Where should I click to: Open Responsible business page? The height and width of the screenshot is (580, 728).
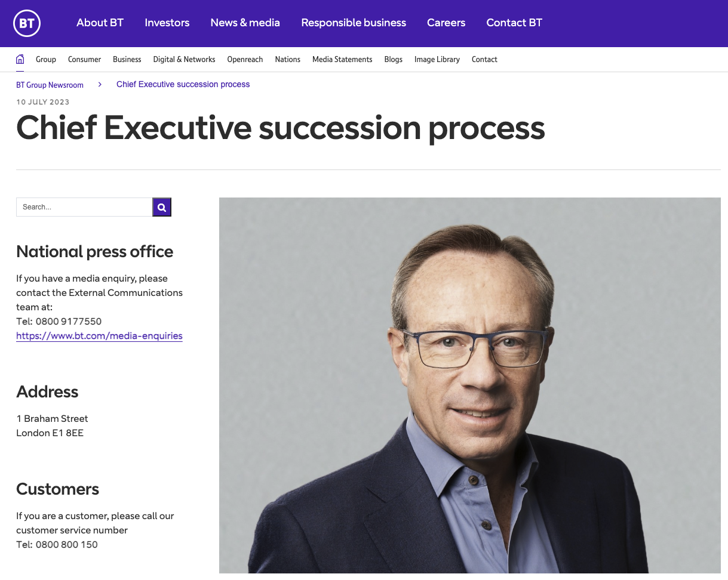[354, 23]
